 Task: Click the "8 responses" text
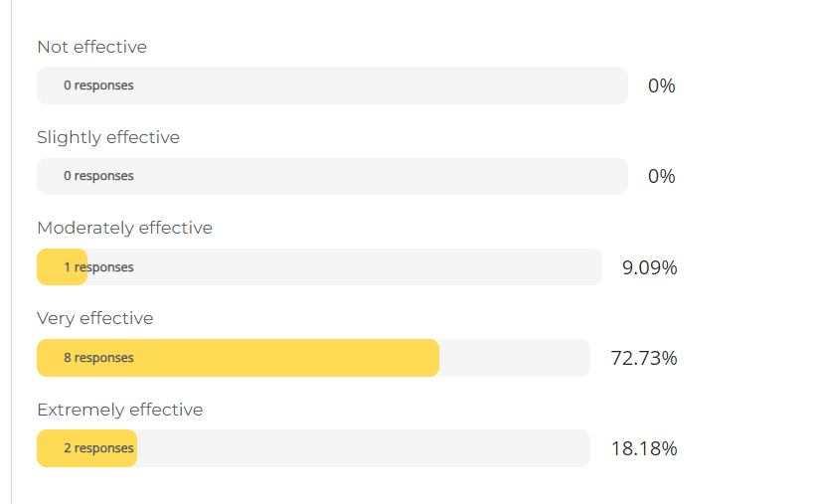98,358
